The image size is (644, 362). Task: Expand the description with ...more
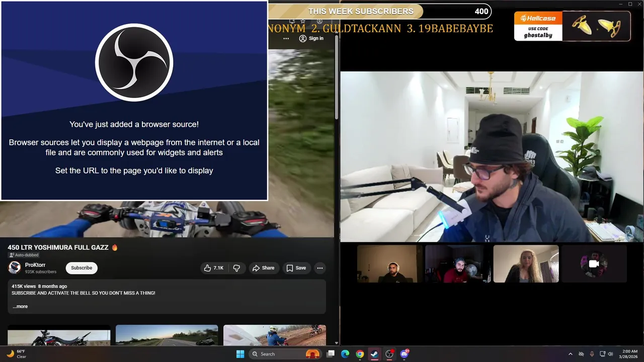(x=20, y=307)
